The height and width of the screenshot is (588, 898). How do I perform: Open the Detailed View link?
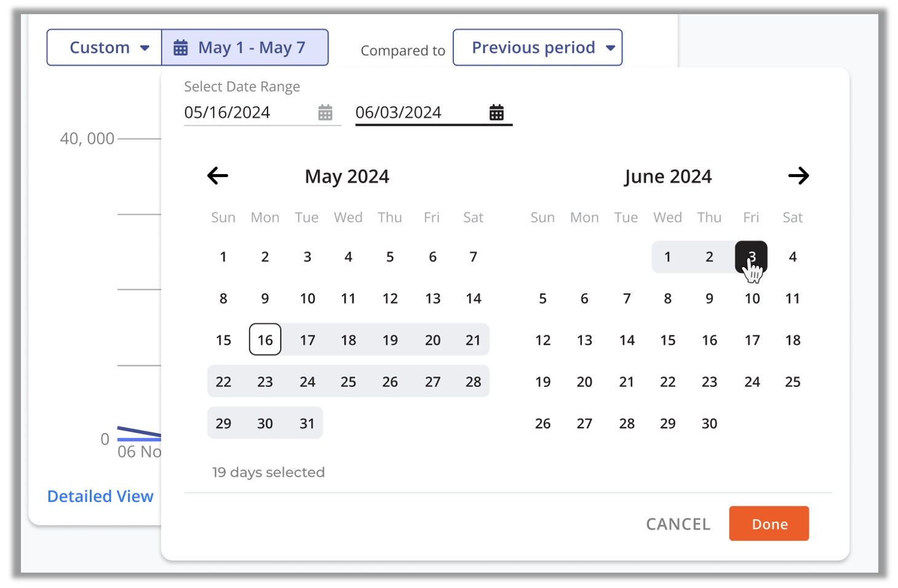100,496
